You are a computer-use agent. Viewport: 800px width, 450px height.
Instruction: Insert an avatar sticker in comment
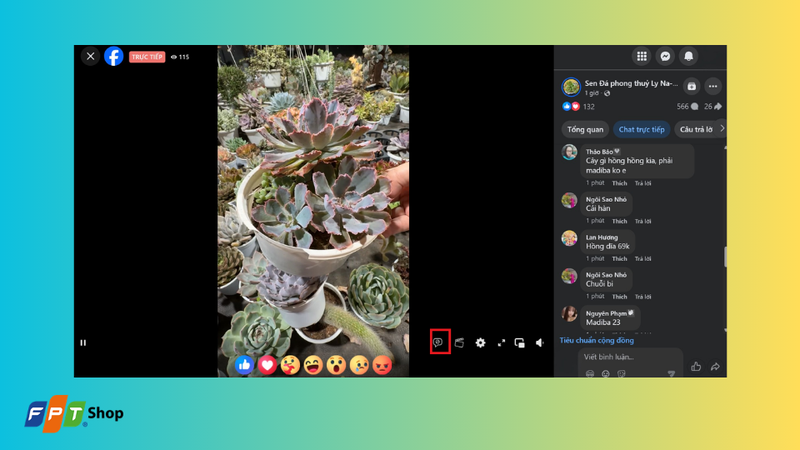590,373
